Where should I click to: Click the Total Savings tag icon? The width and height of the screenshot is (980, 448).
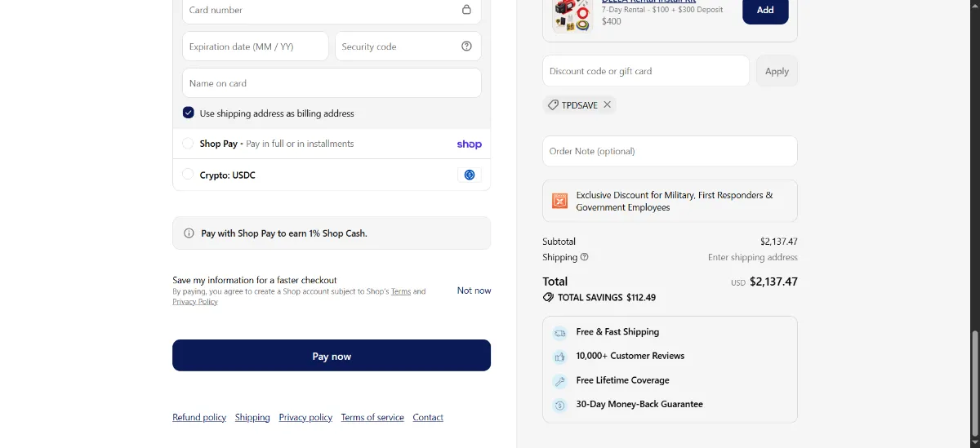pos(548,298)
